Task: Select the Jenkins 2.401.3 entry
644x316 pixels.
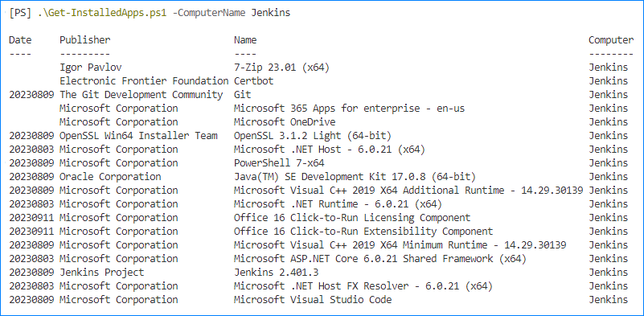Action: coord(277,273)
